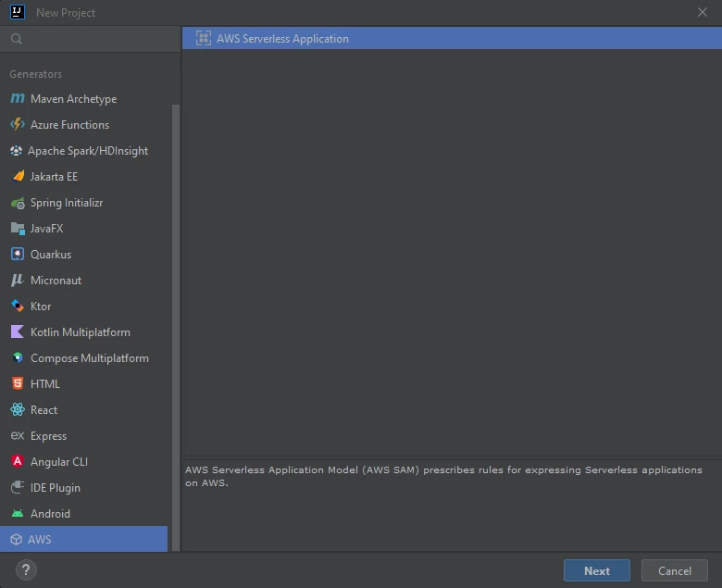
Task: Choose IDE Plugin generator
Action: pyautogui.click(x=84, y=488)
